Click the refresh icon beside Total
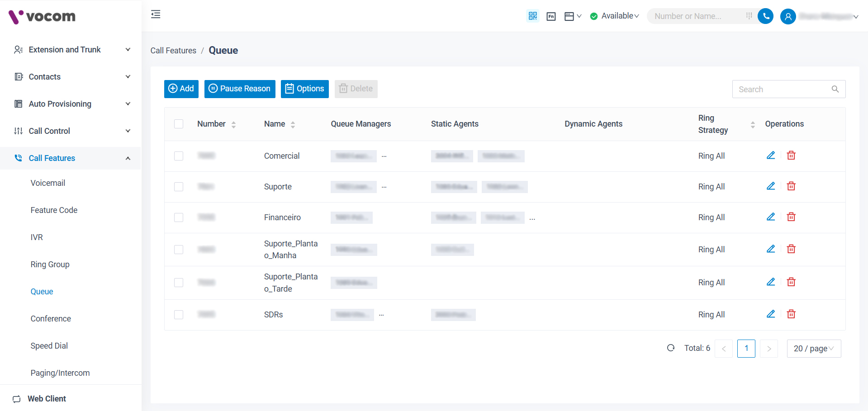The image size is (868, 411). pos(671,348)
